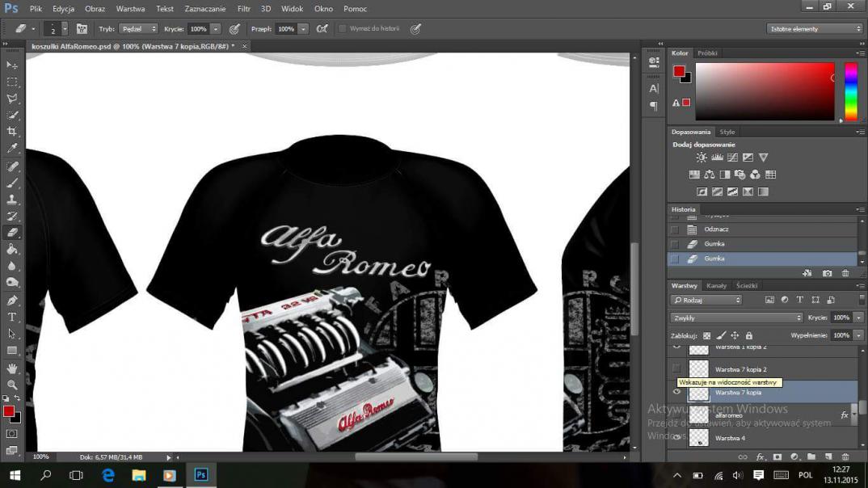Select the Eyedropper tool
Screen dimensions: 868x488
point(11,149)
